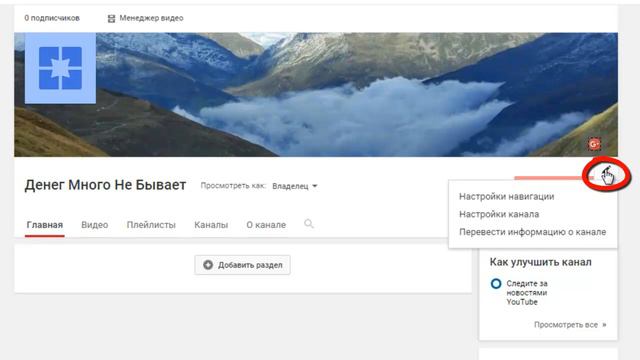This screenshot has width=640, height=360.
Task: Switch to the Видео tab
Action: point(95,225)
